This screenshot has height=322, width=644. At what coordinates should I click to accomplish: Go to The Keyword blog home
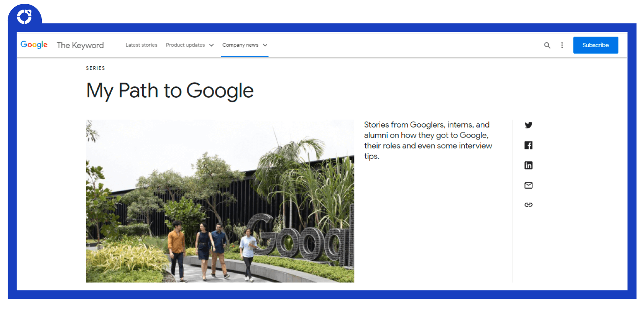80,45
